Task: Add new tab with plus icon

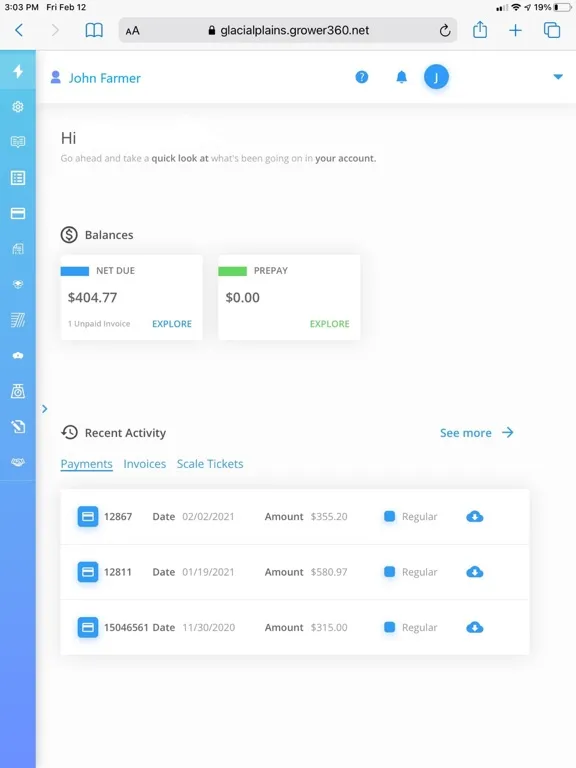Action: tap(515, 31)
